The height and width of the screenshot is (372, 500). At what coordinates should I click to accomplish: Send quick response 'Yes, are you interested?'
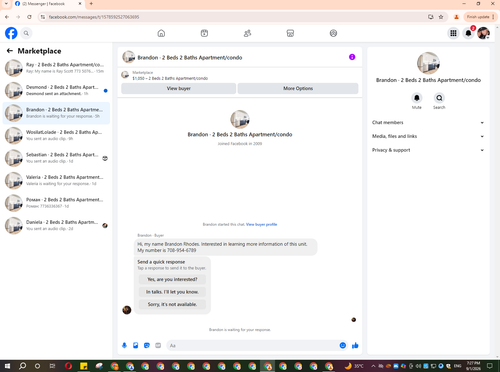(172, 279)
